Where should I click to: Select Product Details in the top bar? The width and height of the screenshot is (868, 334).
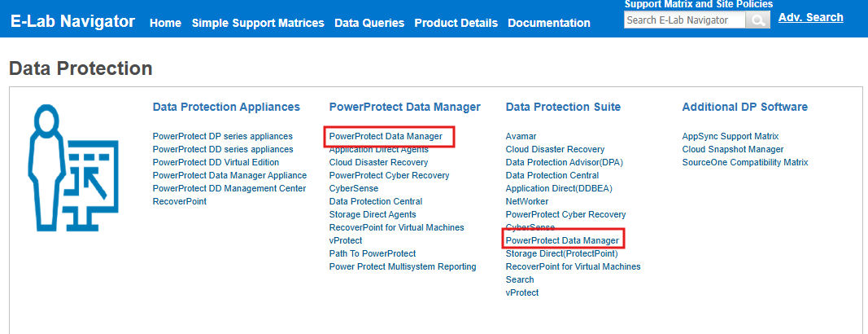456,23
